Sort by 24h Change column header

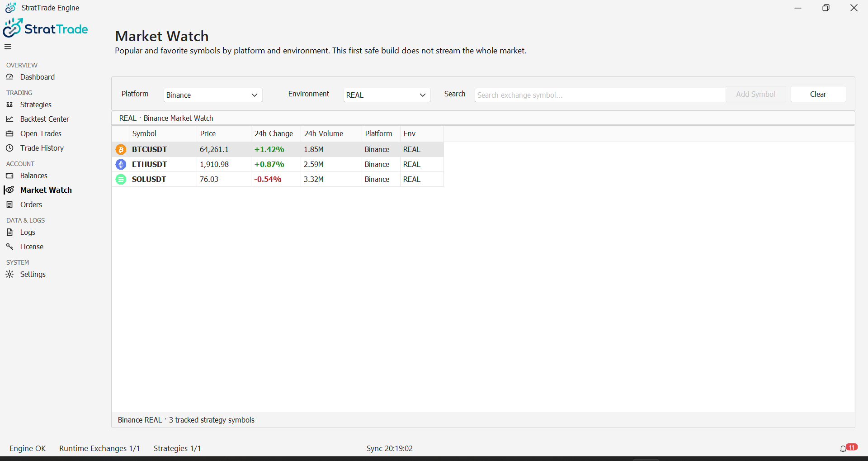coord(276,133)
